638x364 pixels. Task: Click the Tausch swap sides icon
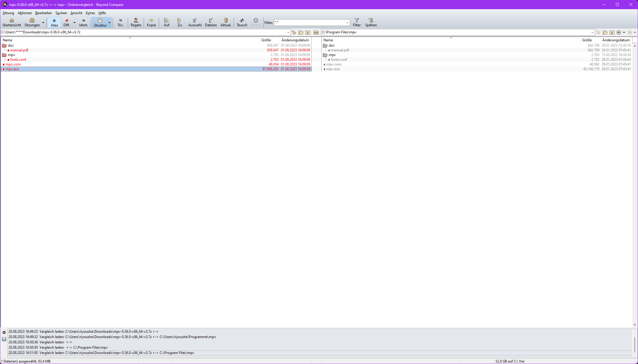pyautogui.click(x=242, y=22)
